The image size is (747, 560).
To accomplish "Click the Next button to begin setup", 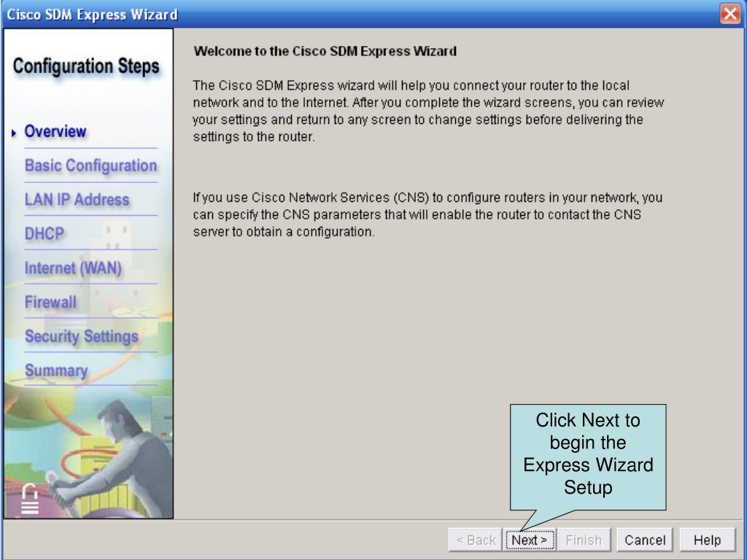I will [530, 540].
